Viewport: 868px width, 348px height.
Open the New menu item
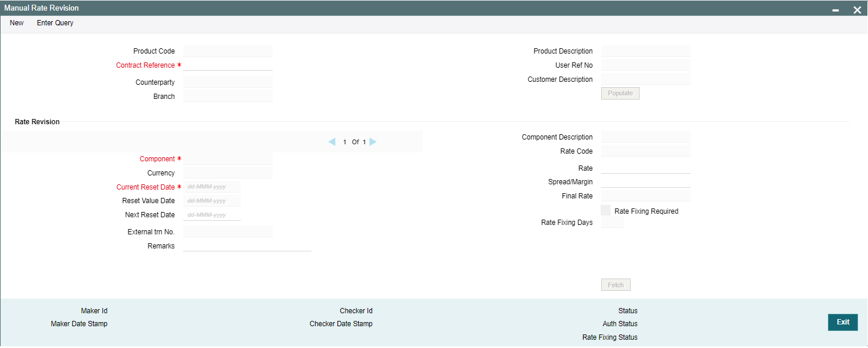(x=17, y=23)
